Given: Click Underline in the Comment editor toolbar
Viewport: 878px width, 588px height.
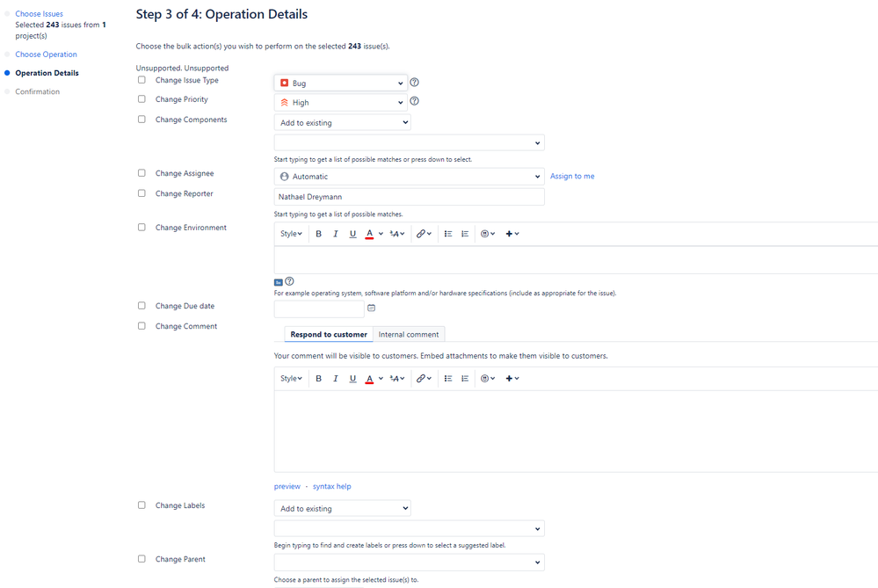Looking at the screenshot, I should point(352,379).
